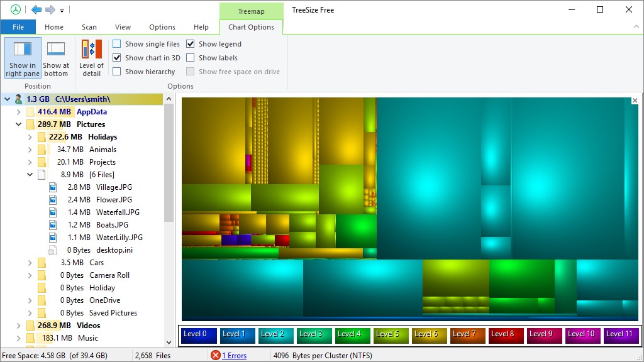This screenshot has width=644, height=362.
Task: Navigate back with the blue left arrow
Action: pyautogui.click(x=36, y=9)
